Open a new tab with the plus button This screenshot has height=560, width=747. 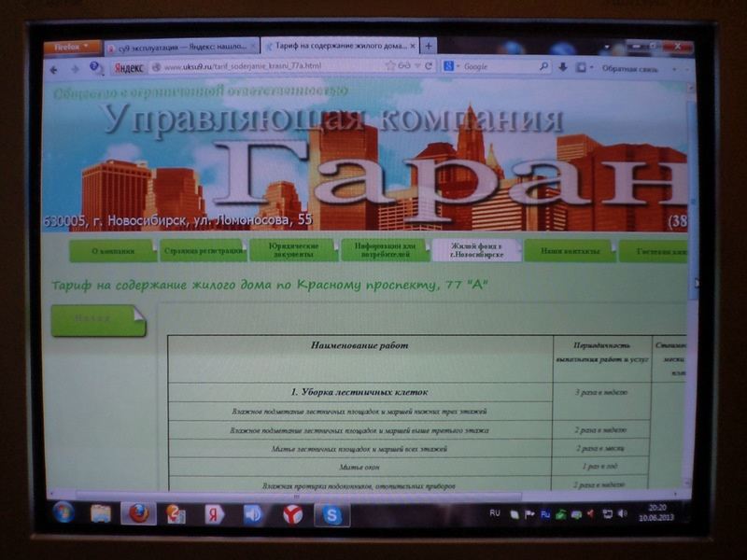[x=429, y=46]
